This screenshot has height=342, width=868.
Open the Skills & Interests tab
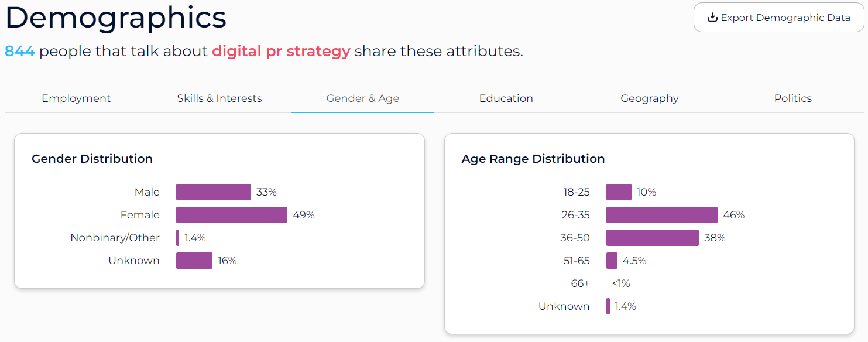219,98
